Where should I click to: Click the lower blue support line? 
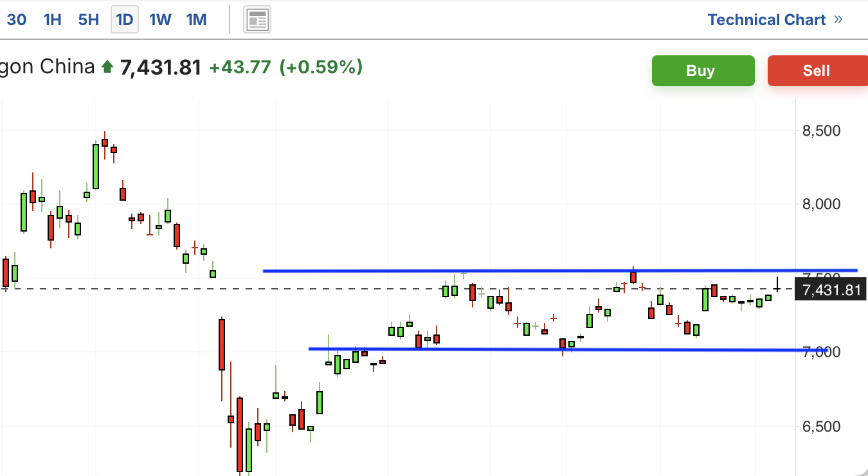point(568,349)
